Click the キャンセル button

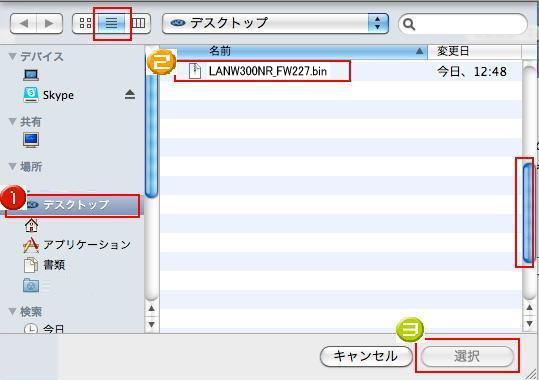click(x=366, y=356)
